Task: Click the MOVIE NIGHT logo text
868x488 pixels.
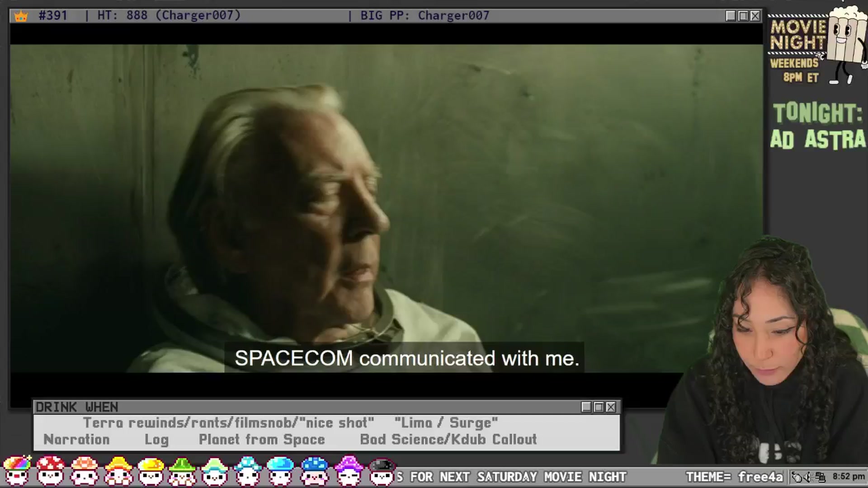Action: [x=798, y=35]
